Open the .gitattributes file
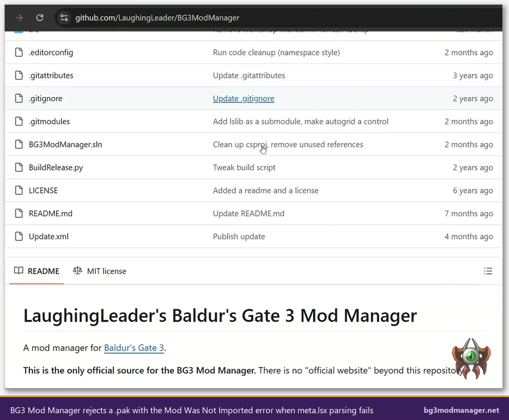The width and height of the screenshot is (509, 420). click(x=51, y=75)
